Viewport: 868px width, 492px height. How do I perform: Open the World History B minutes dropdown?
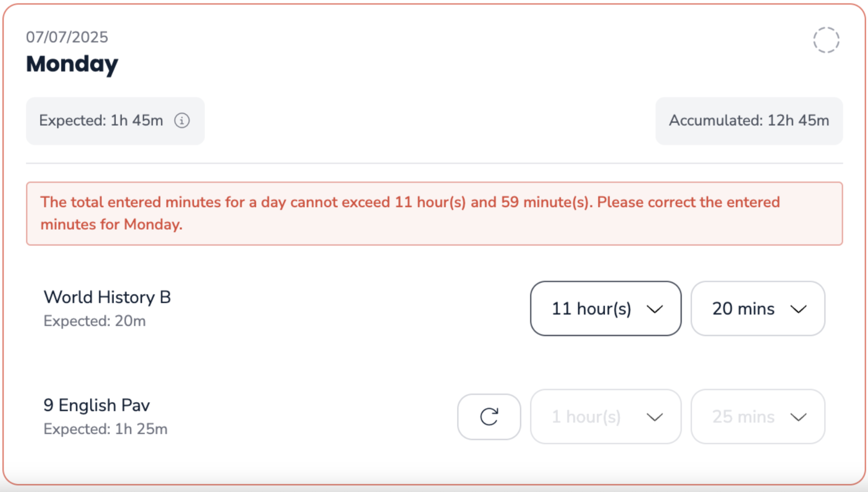pyautogui.click(x=758, y=309)
